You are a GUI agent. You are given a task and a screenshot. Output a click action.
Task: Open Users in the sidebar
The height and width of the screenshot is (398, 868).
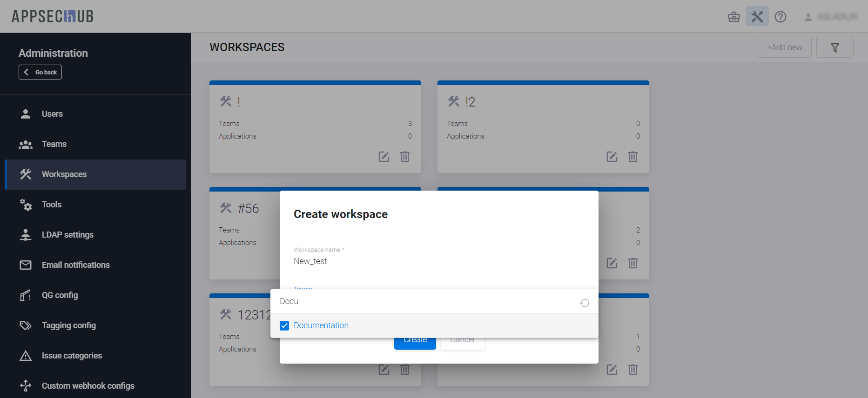tap(52, 114)
